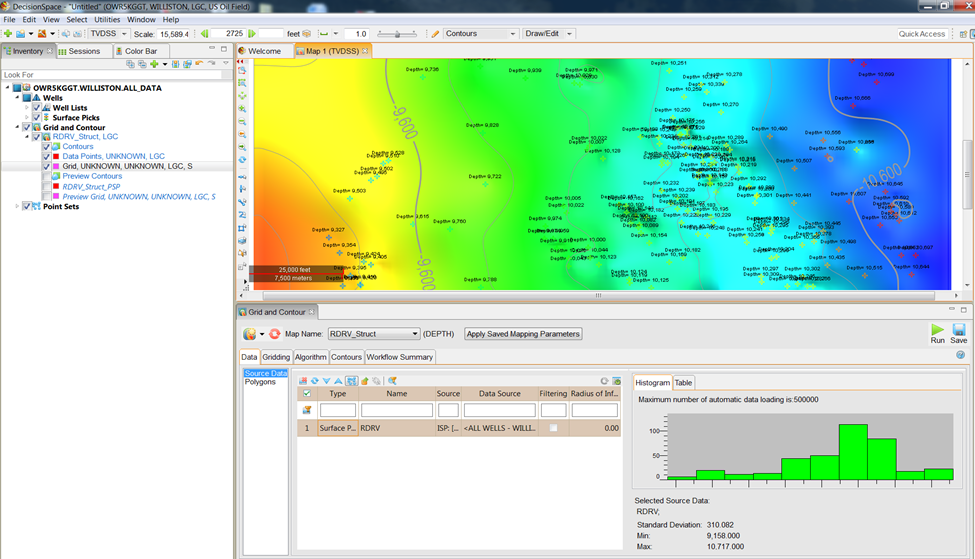The height and width of the screenshot is (559, 975).
Task: Click the green plus add icon in main toolbar
Action: click(8, 34)
